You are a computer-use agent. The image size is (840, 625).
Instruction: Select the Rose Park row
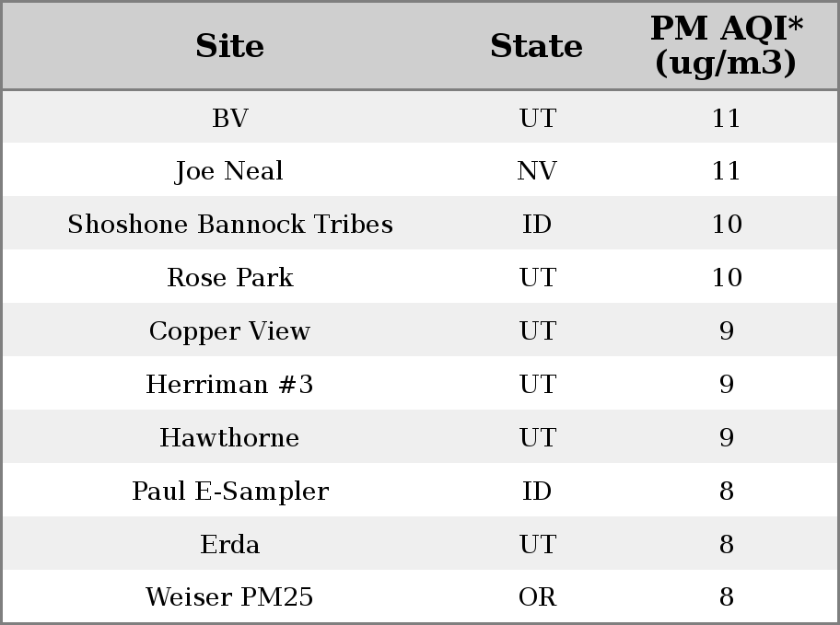point(420,276)
